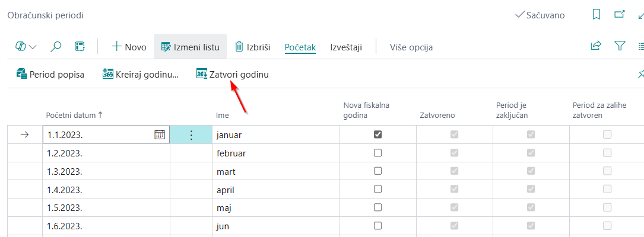Select the date cell 1.6.2023.
The height and width of the screenshot is (237, 644).
pyautogui.click(x=106, y=226)
